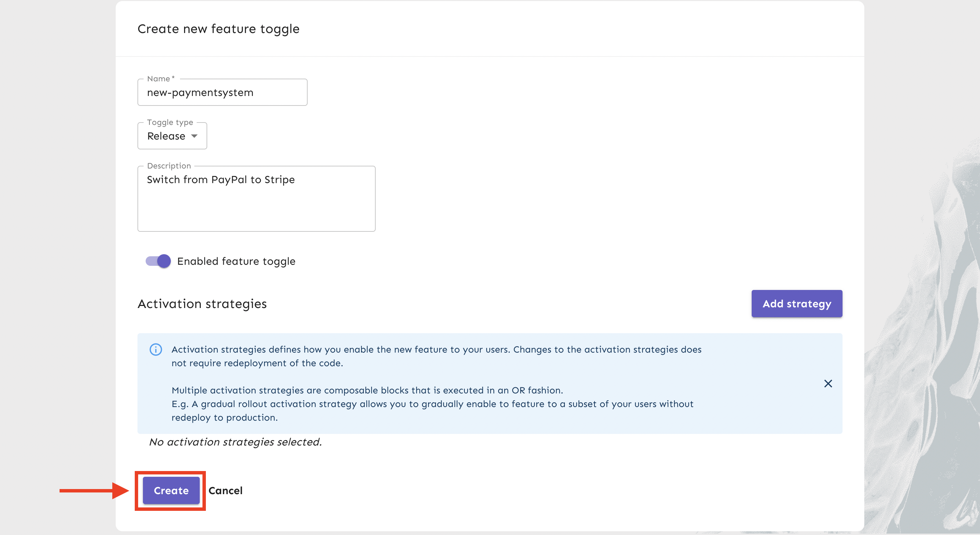
Task: Dismiss the activation strategies info banner
Action: (828, 384)
